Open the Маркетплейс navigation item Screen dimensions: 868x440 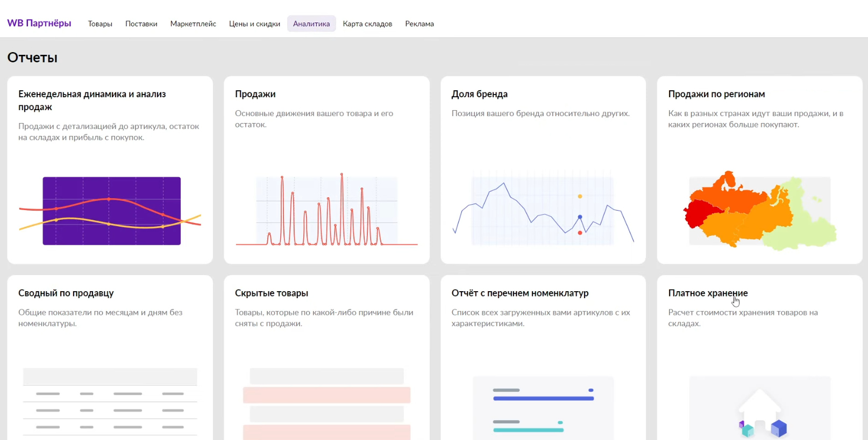pyautogui.click(x=193, y=24)
